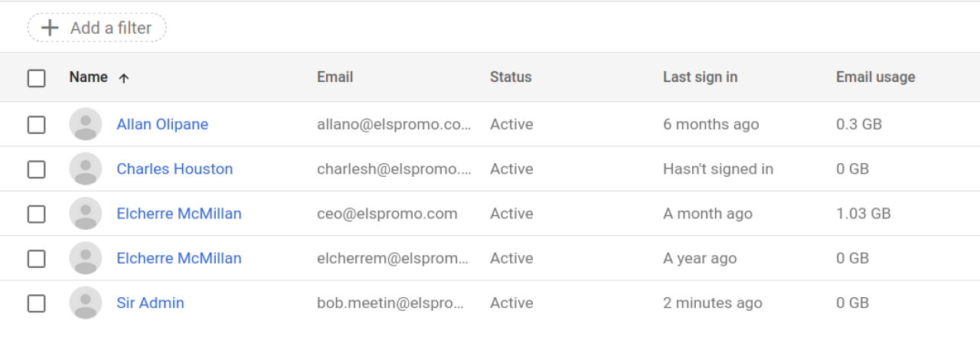Open the Charles Houston user profile link
Viewport: 980px width, 350px height.
coord(175,169)
